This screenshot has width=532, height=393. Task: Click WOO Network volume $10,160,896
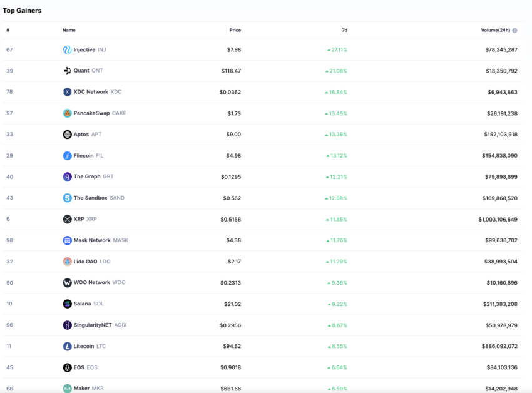pyautogui.click(x=502, y=283)
